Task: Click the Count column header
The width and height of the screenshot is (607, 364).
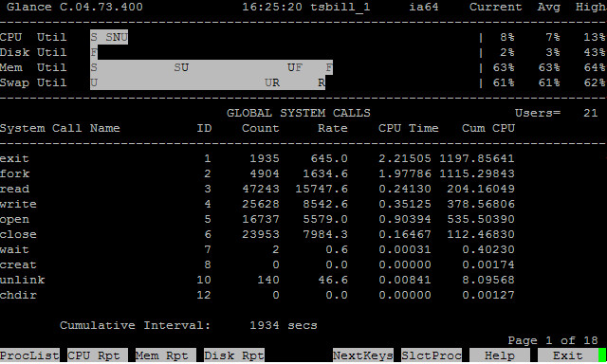Action: [x=261, y=128]
